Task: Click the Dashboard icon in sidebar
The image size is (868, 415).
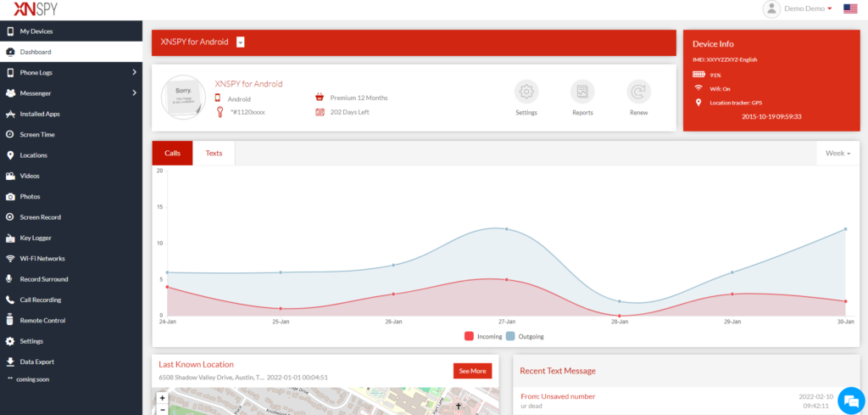Action: point(10,52)
